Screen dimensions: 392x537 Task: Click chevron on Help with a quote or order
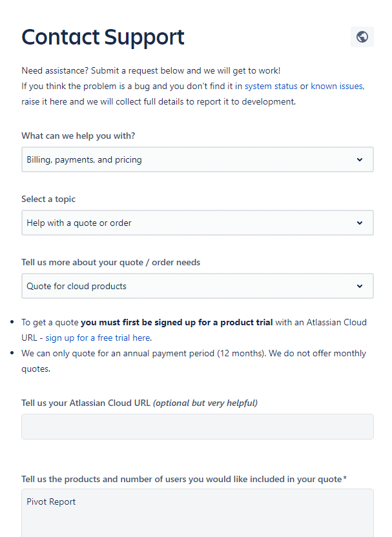360,223
